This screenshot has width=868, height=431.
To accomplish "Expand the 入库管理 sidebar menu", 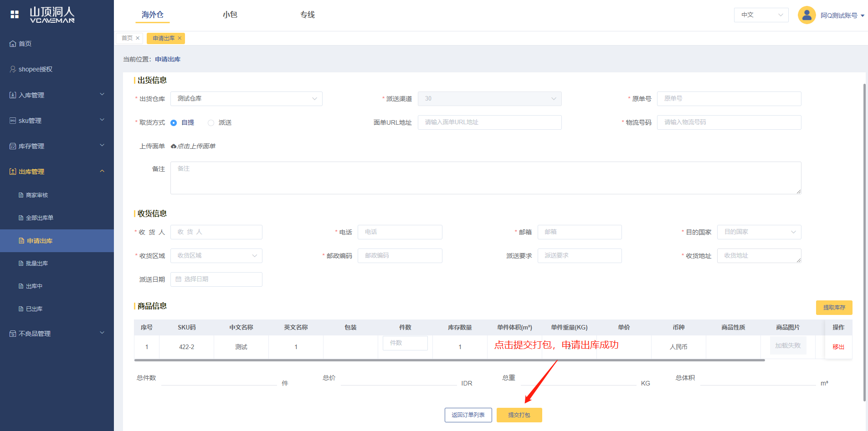I will [57, 95].
